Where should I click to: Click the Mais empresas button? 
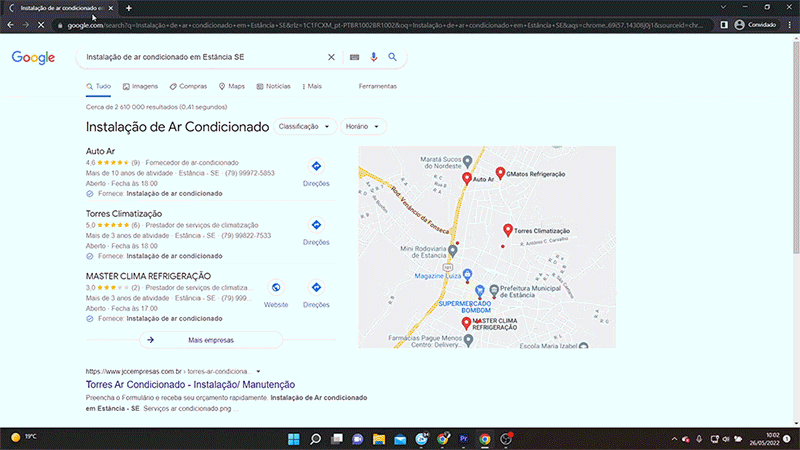211,340
